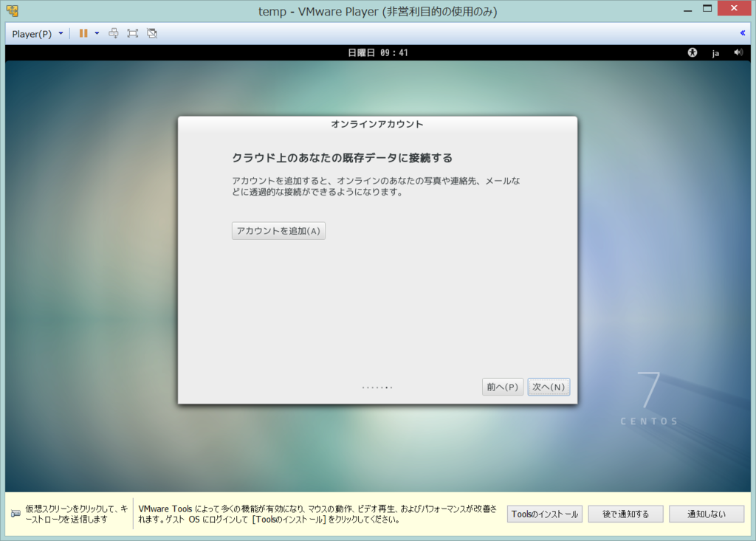
Task: Collapse the toolbar with the « chevron
Action: [742, 32]
